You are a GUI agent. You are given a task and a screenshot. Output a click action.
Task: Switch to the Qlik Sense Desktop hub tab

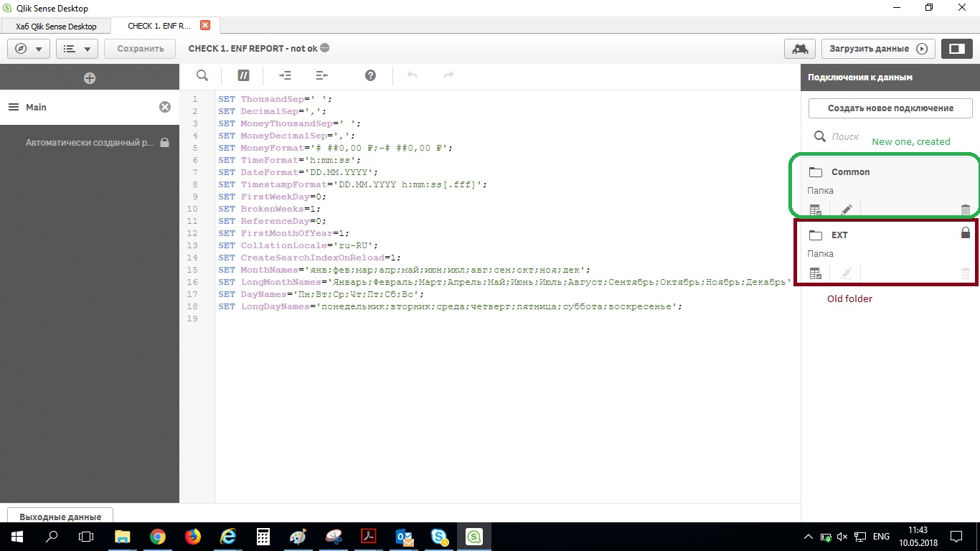click(x=56, y=26)
